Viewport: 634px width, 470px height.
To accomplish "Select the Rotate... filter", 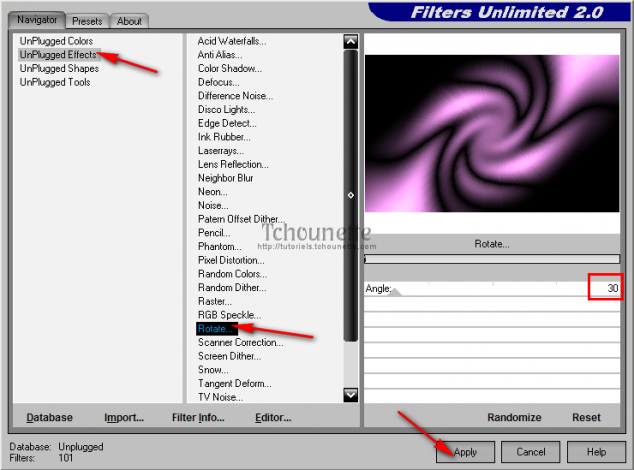I will (216, 328).
